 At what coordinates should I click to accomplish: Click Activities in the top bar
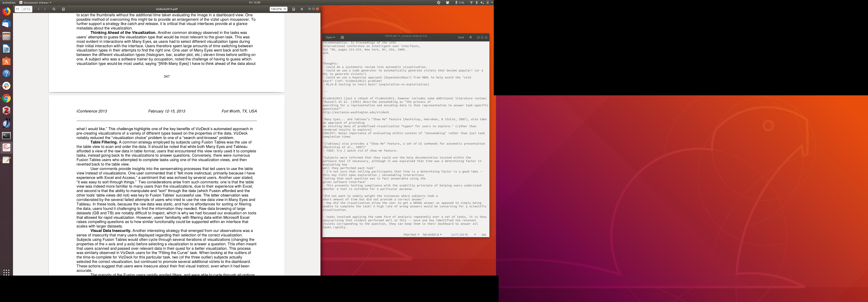9,2
